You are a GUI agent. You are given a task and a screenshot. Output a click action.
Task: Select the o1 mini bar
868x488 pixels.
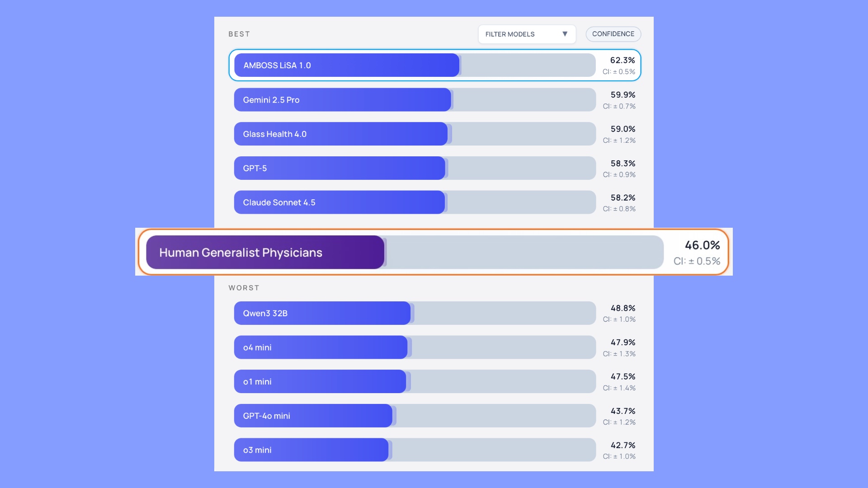320,382
